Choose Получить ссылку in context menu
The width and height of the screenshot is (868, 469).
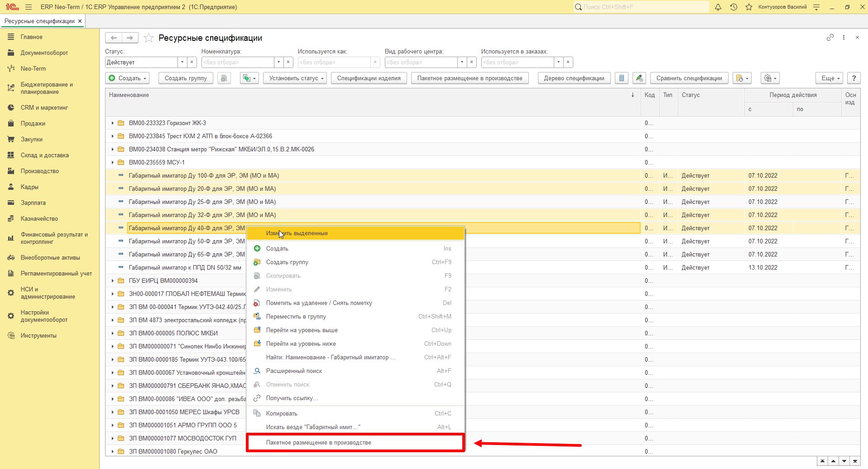tap(355, 398)
